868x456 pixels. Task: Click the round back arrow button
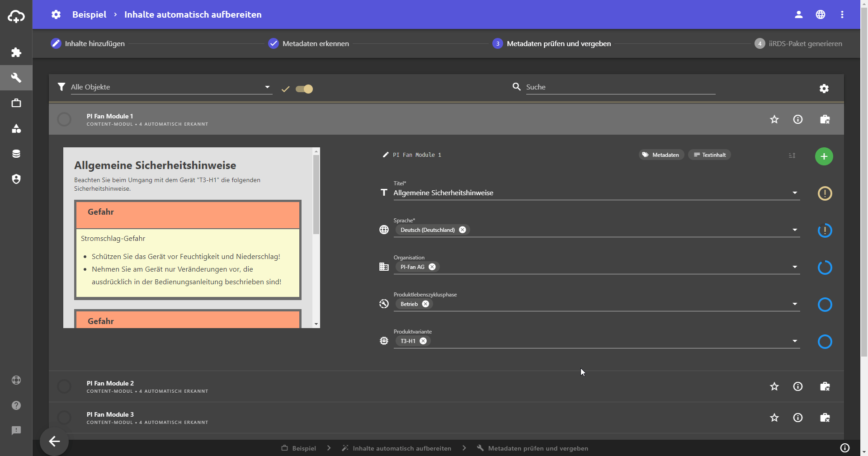[54, 441]
